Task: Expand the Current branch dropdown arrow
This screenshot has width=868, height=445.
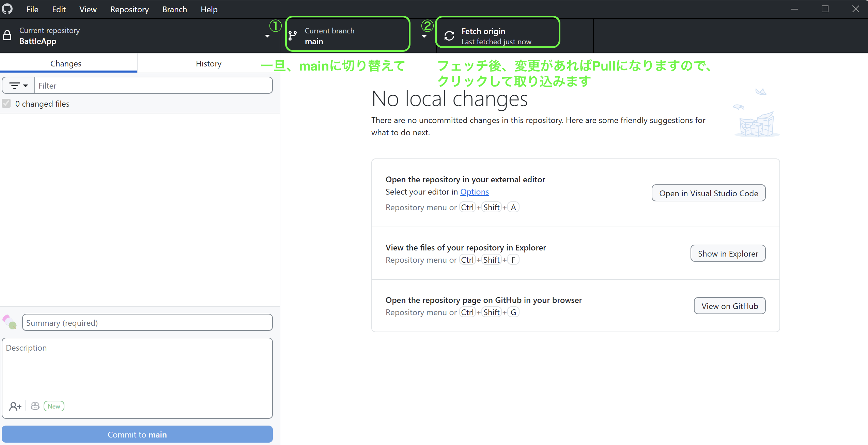Action: tap(424, 36)
